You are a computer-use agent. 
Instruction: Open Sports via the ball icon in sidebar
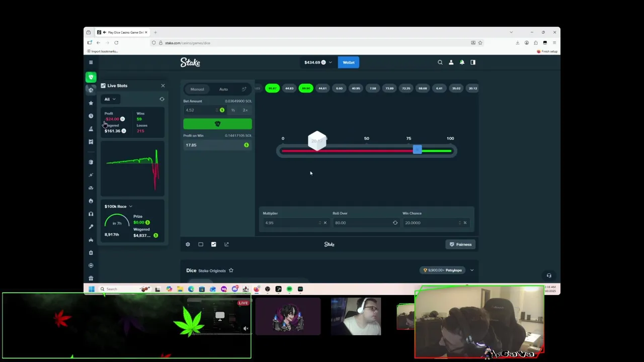tap(91, 89)
